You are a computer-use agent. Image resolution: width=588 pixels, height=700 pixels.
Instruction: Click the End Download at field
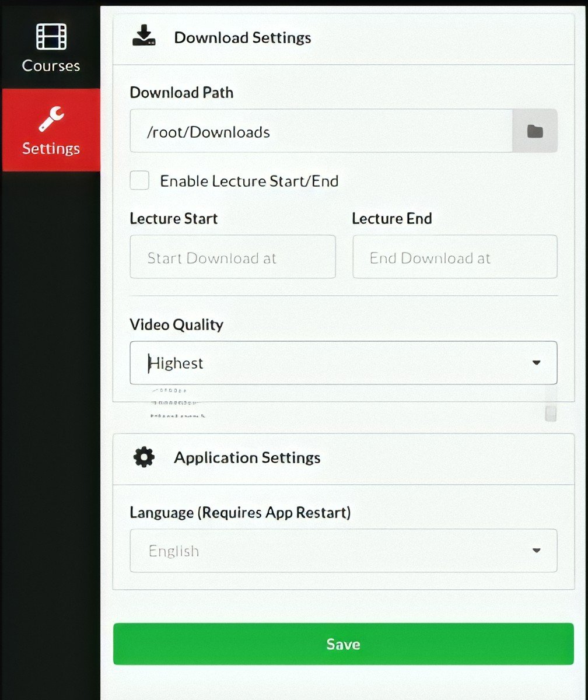tap(454, 257)
